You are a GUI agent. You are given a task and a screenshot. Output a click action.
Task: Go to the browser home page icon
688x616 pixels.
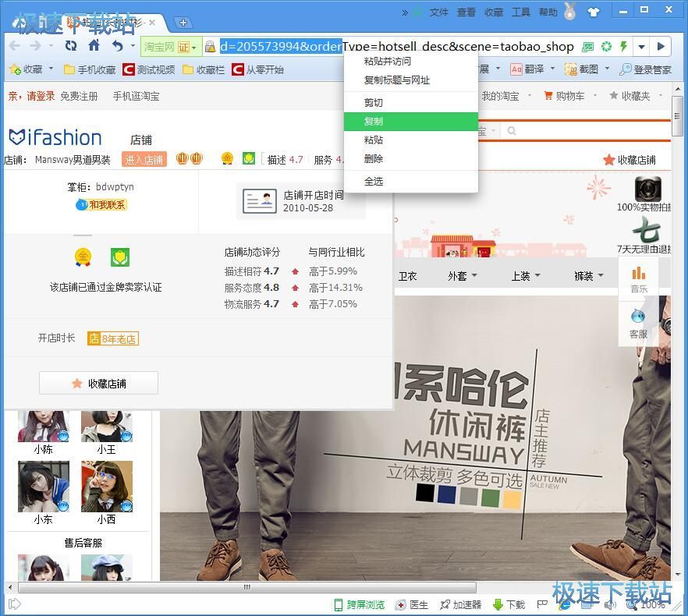pyautogui.click(x=94, y=47)
